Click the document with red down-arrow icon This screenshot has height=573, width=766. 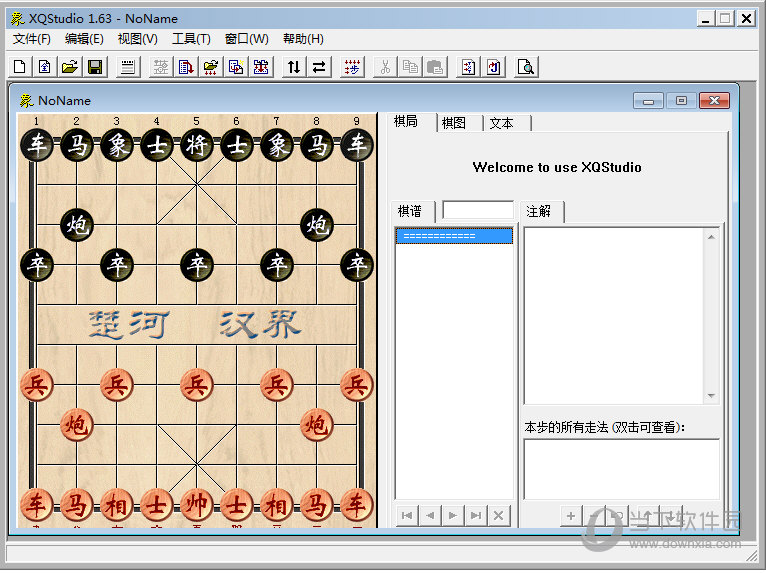[x=186, y=66]
